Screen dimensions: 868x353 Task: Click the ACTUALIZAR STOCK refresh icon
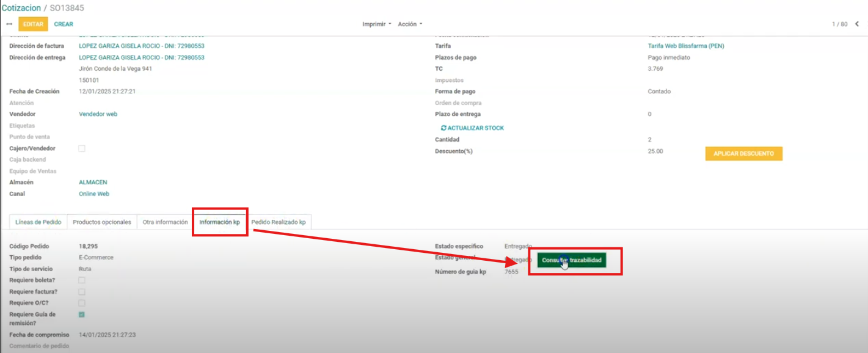pos(443,128)
